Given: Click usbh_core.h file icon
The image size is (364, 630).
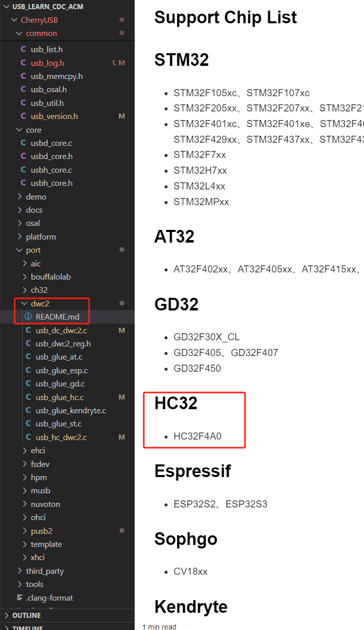Looking at the screenshot, I should 23,183.
